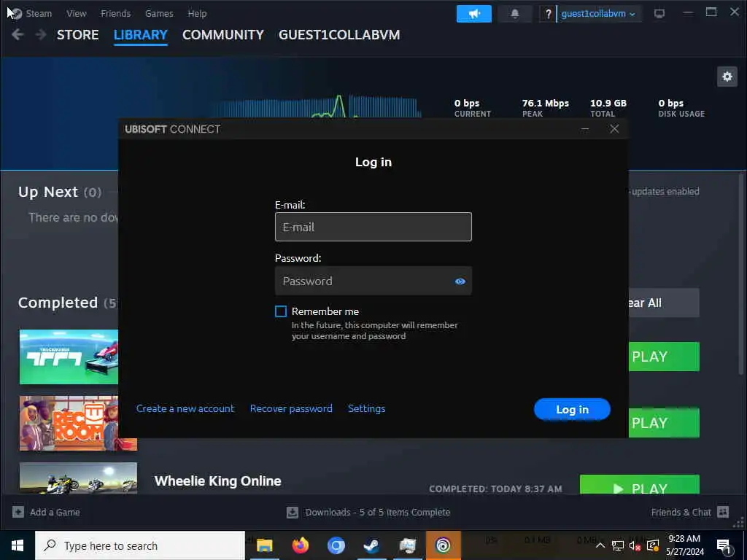Viewport: 747px width, 560px height.
Task: Click Add a Game plus icon
Action: pos(18,512)
